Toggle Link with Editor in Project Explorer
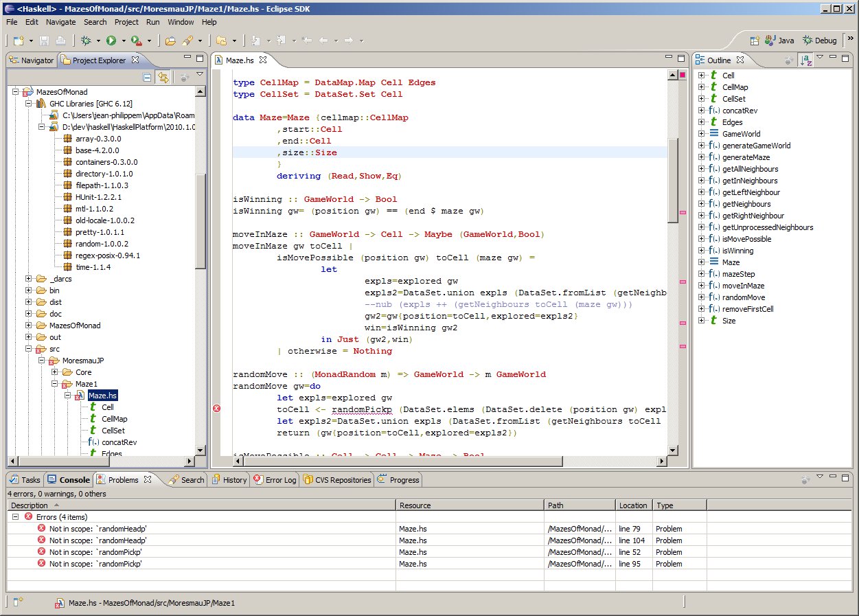 [x=163, y=78]
